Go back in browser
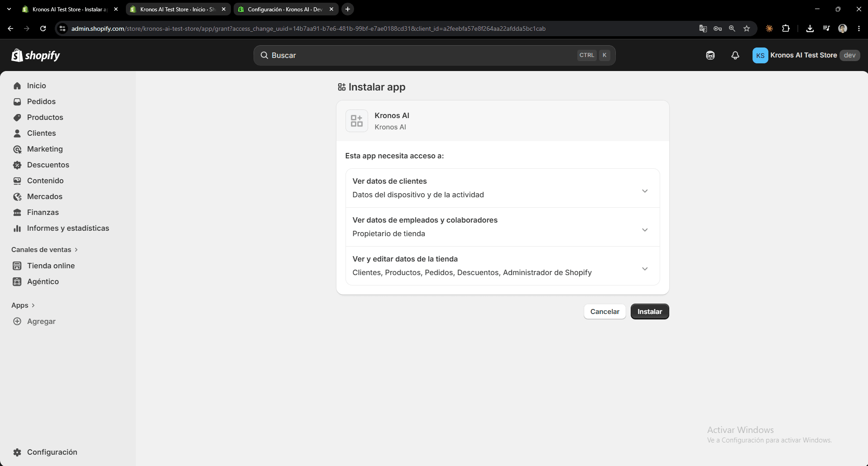The height and width of the screenshot is (466, 868). tap(10, 29)
